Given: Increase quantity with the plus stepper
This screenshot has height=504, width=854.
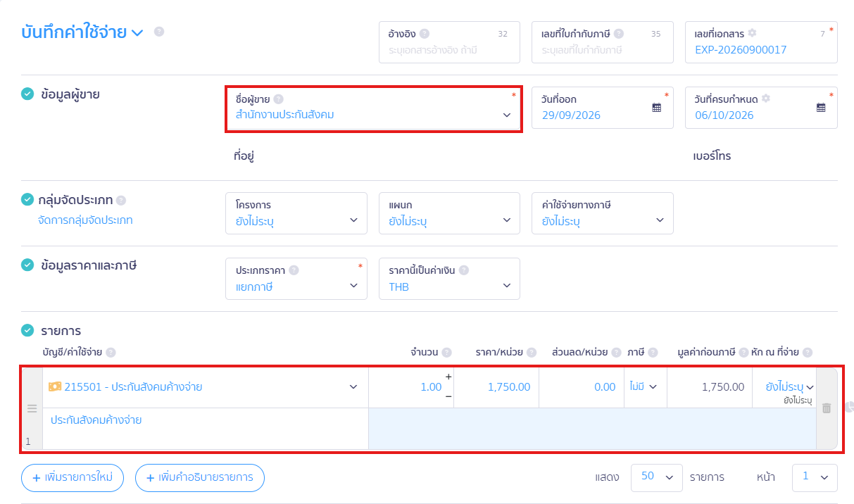Looking at the screenshot, I should [448, 377].
